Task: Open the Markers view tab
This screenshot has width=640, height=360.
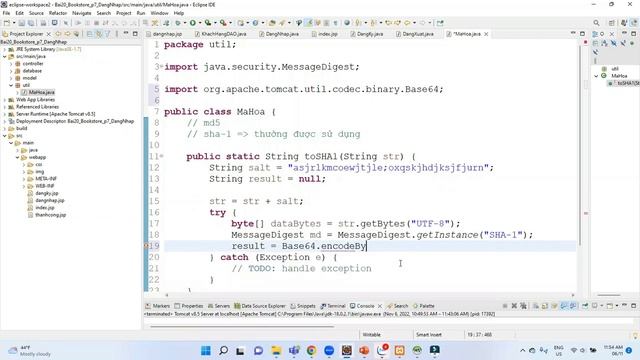Action: (158, 306)
